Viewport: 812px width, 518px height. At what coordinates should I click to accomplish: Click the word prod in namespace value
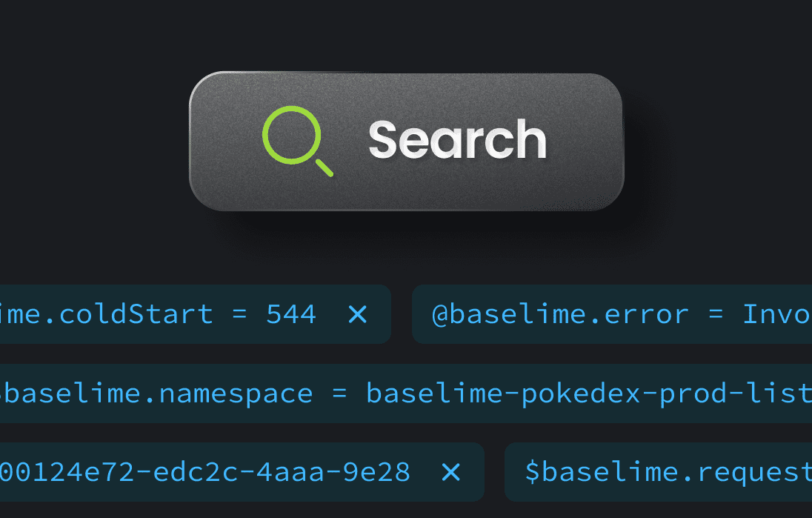point(688,394)
